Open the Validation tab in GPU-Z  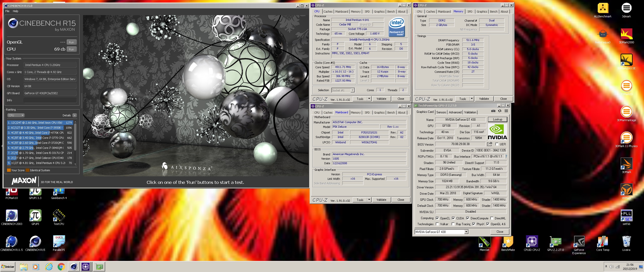click(x=470, y=112)
